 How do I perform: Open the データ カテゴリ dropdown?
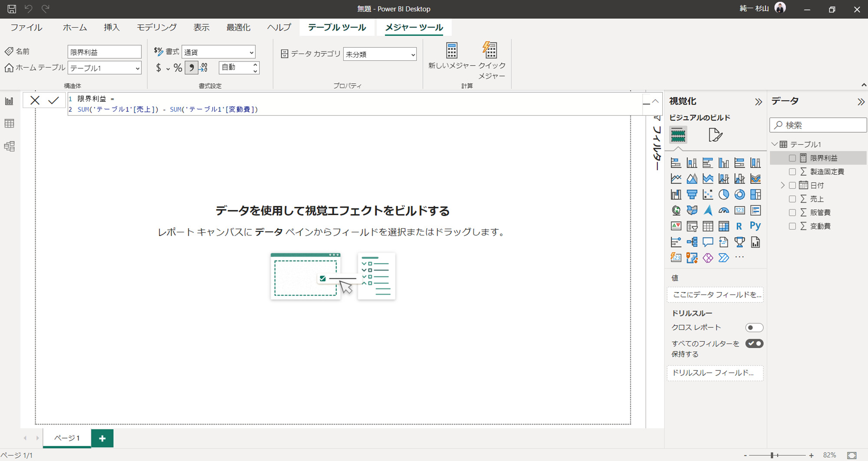pyautogui.click(x=380, y=55)
